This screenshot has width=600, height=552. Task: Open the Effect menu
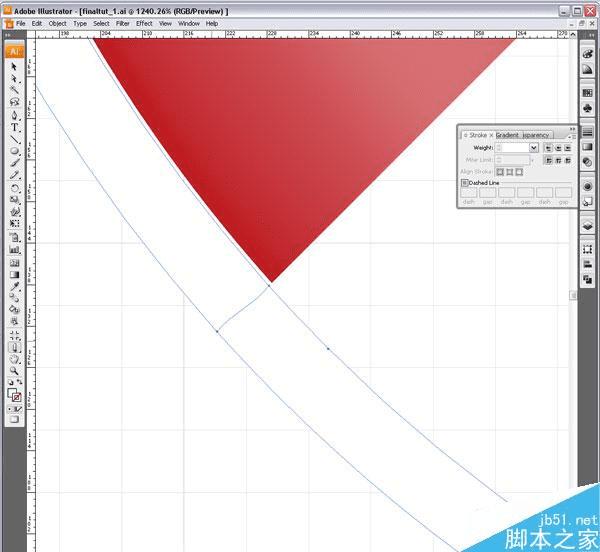pos(144,24)
